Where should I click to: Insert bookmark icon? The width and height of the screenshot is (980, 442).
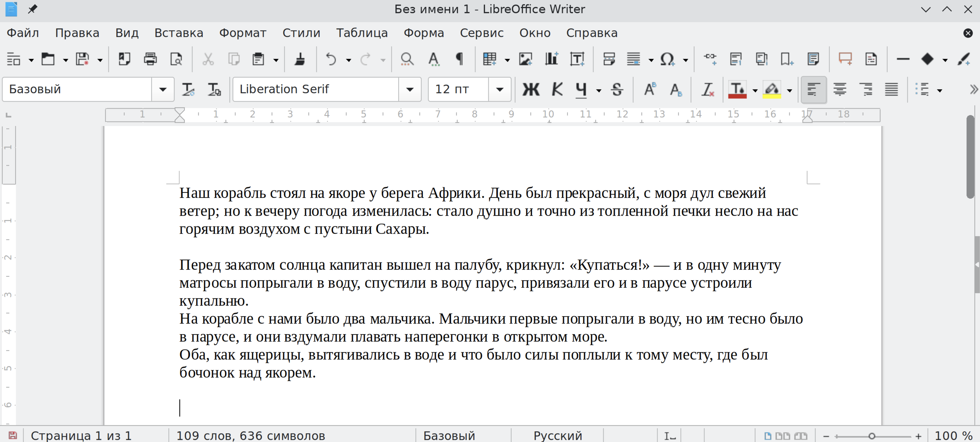[787, 59]
